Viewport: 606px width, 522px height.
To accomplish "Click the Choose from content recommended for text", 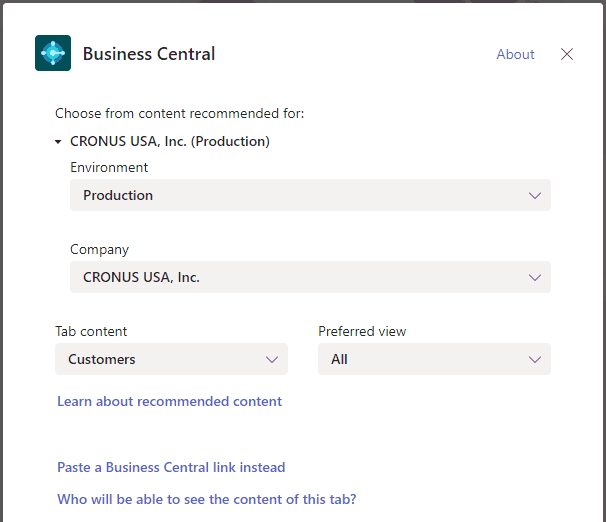I will (x=180, y=114).
